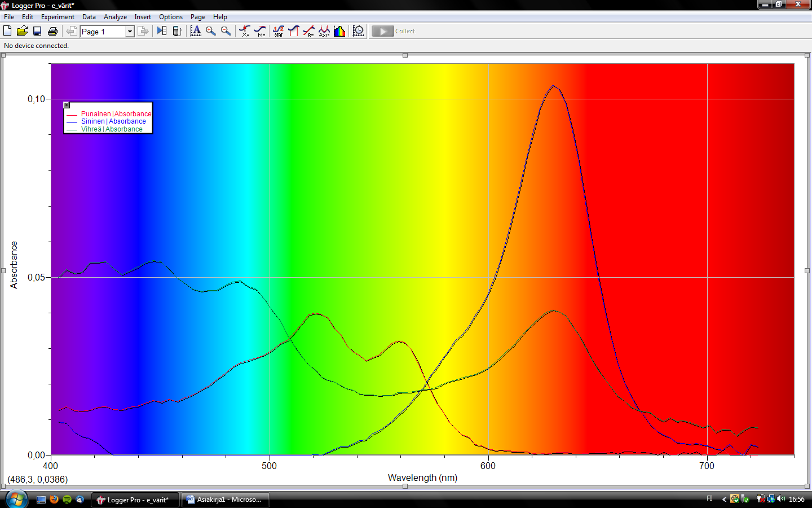Launch Firefox from the quick launch bar
The image size is (812, 508).
[x=54, y=500]
